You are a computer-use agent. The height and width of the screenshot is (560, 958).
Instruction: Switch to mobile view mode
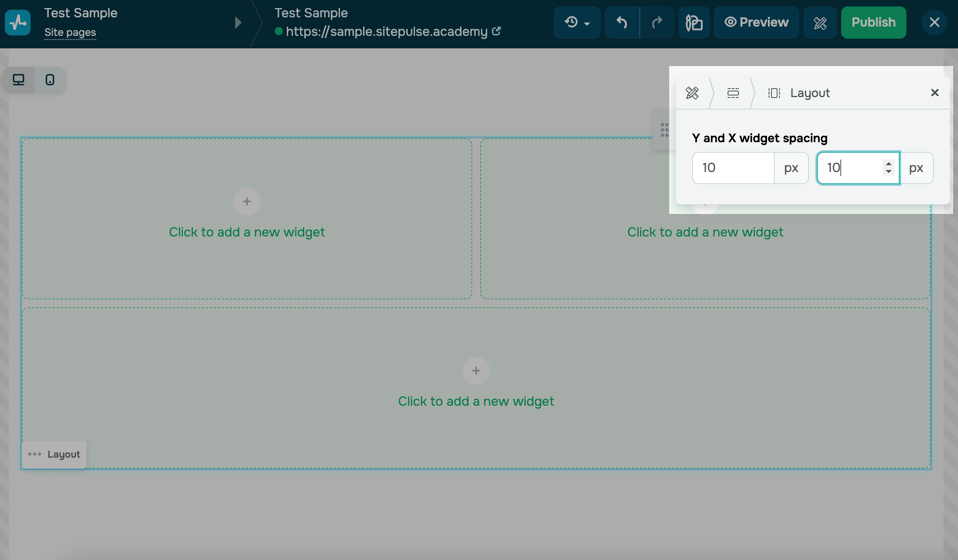(50, 80)
